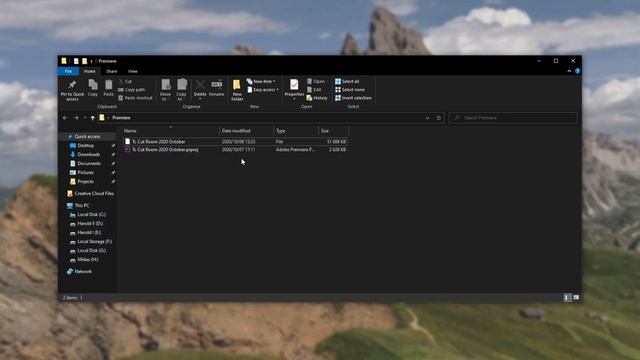
Task: Click the Copy icon in the Clipboard group
Action: point(93,88)
